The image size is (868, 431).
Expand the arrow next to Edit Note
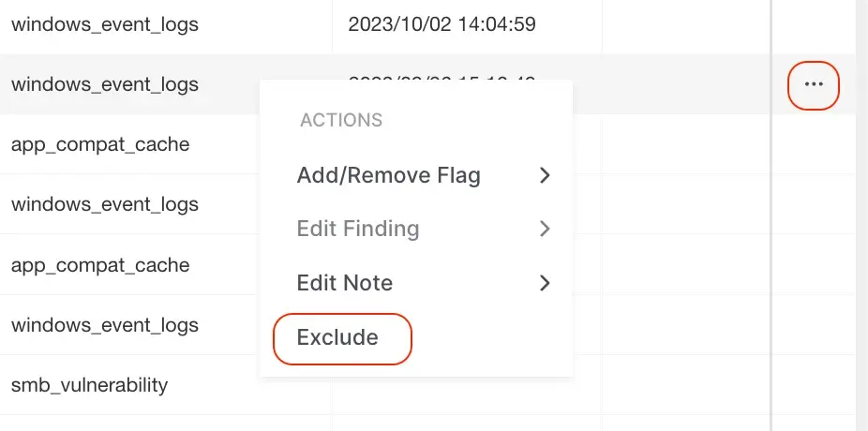(x=545, y=283)
